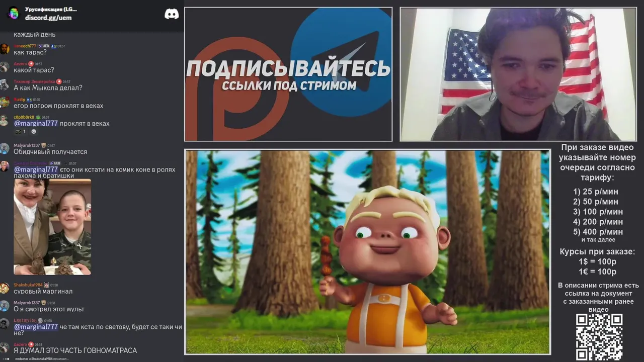644x362 pixels.
Task: Click the role badge next to Shakshuka1984
Action: [x=46, y=285]
